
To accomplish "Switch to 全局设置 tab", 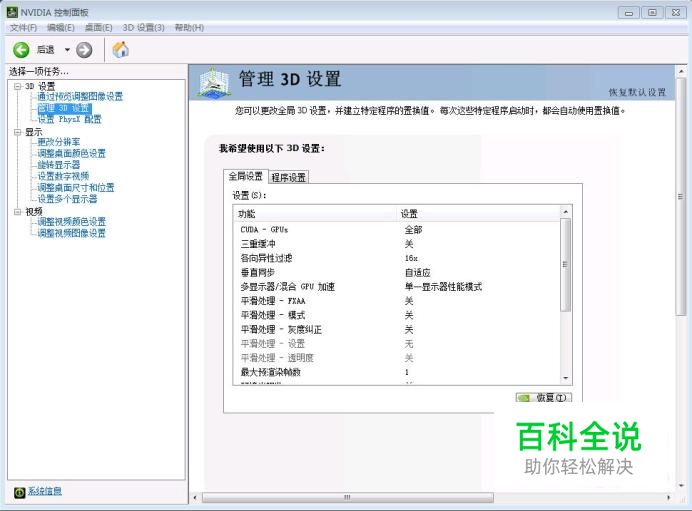I will [245, 177].
